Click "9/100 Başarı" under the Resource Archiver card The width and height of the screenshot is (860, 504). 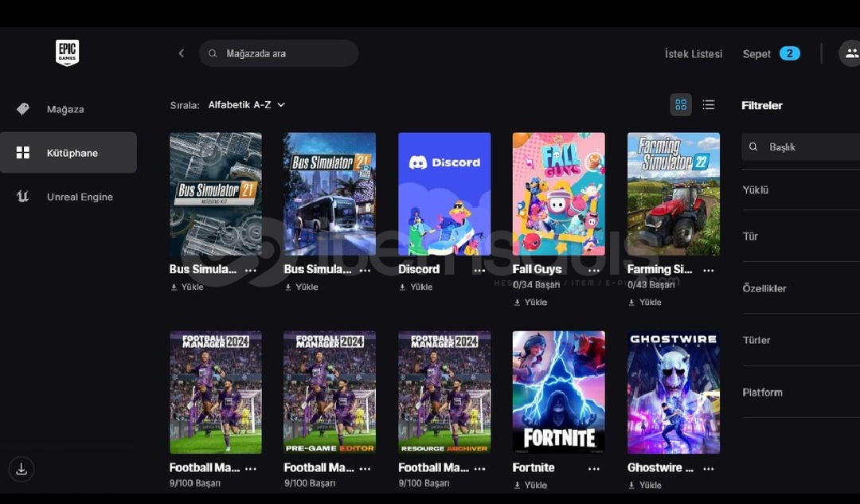click(424, 483)
